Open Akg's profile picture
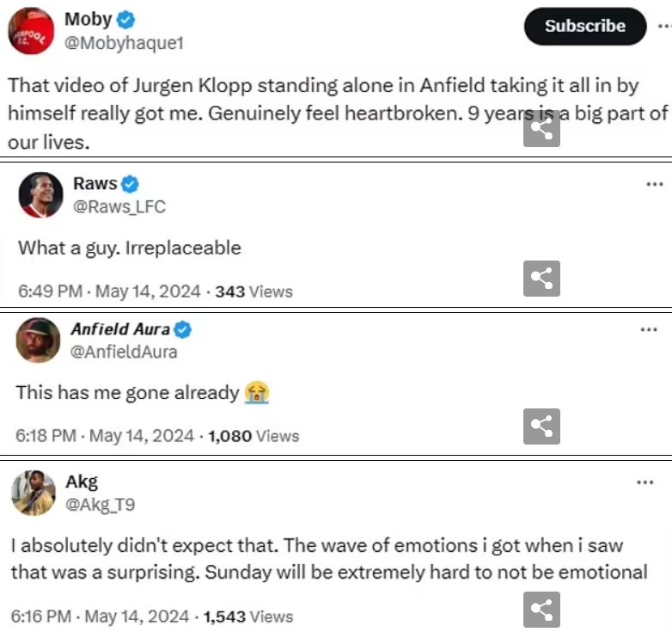 point(34,494)
